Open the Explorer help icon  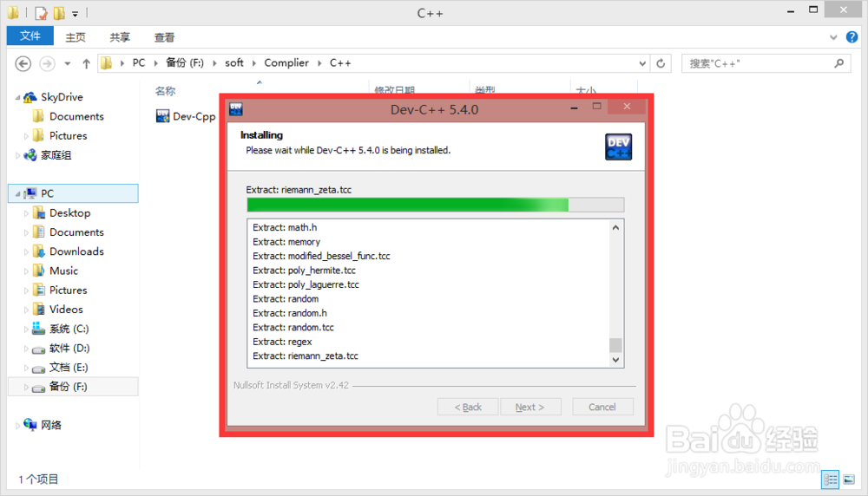[852, 37]
